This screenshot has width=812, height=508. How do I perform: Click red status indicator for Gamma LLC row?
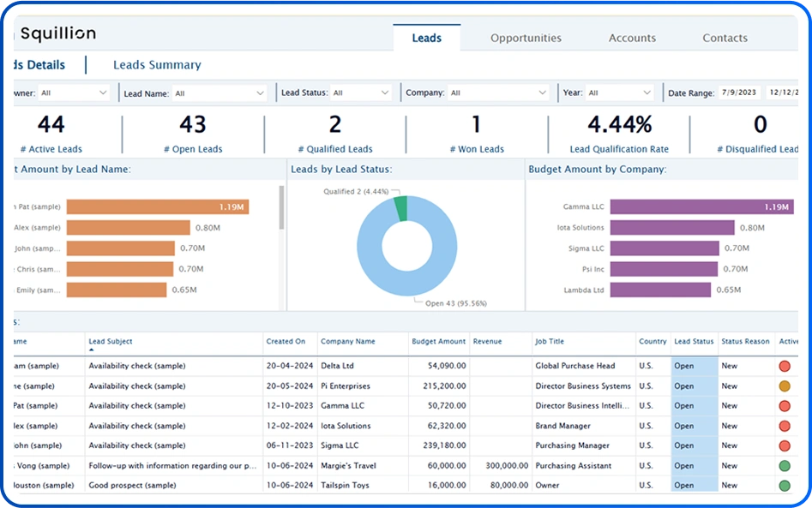coord(784,406)
